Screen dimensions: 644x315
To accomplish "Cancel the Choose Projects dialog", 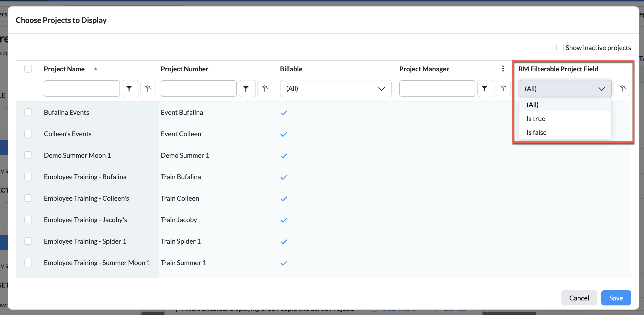I will (x=579, y=298).
